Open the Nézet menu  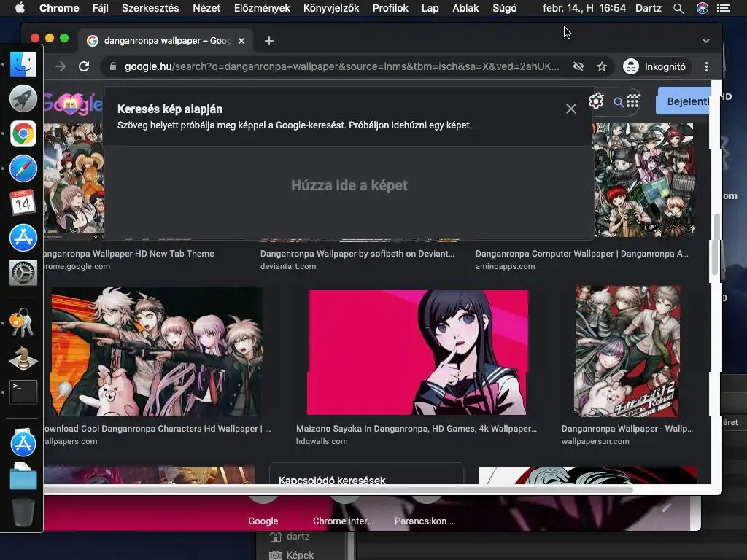pyautogui.click(x=206, y=8)
